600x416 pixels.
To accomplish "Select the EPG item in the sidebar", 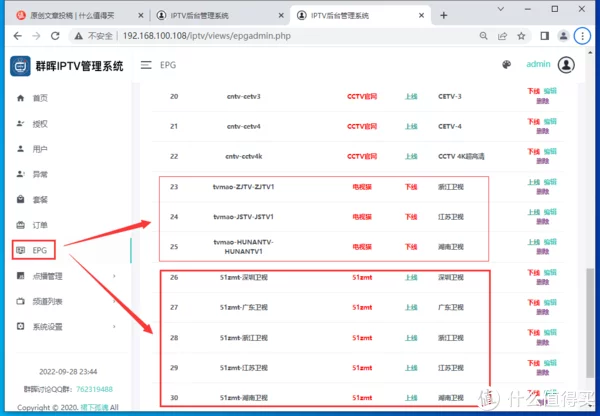I will [x=34, y=250].
